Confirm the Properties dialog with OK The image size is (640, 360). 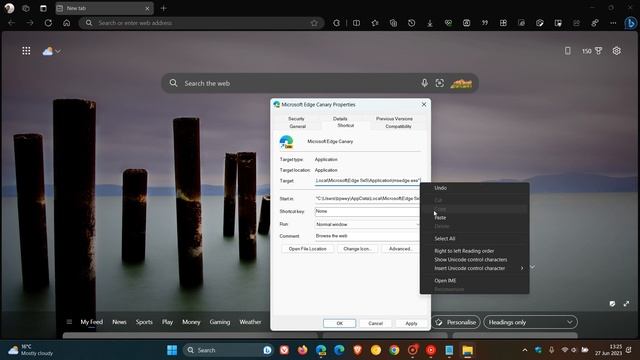tap(340, 323)
